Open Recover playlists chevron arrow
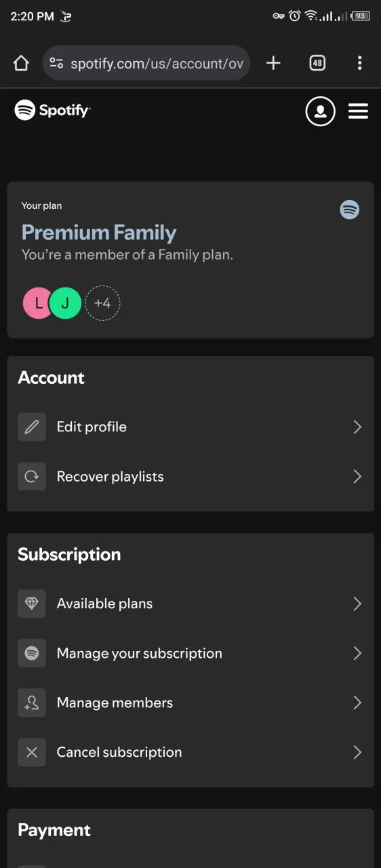 tap(357, 477)
